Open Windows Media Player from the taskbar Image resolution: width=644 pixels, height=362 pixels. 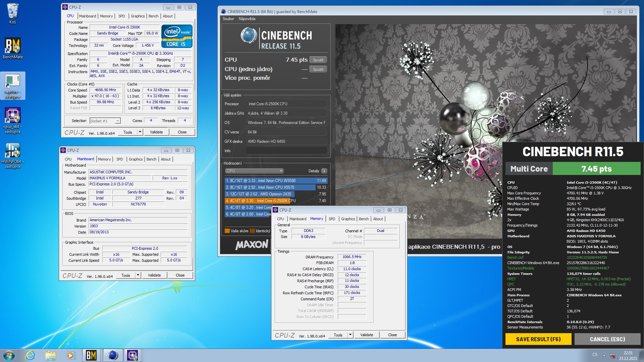click(x=70, y=355)
